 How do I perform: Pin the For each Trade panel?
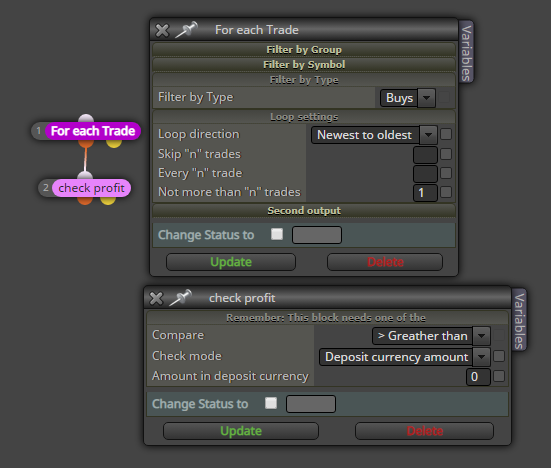click(186, 30)
